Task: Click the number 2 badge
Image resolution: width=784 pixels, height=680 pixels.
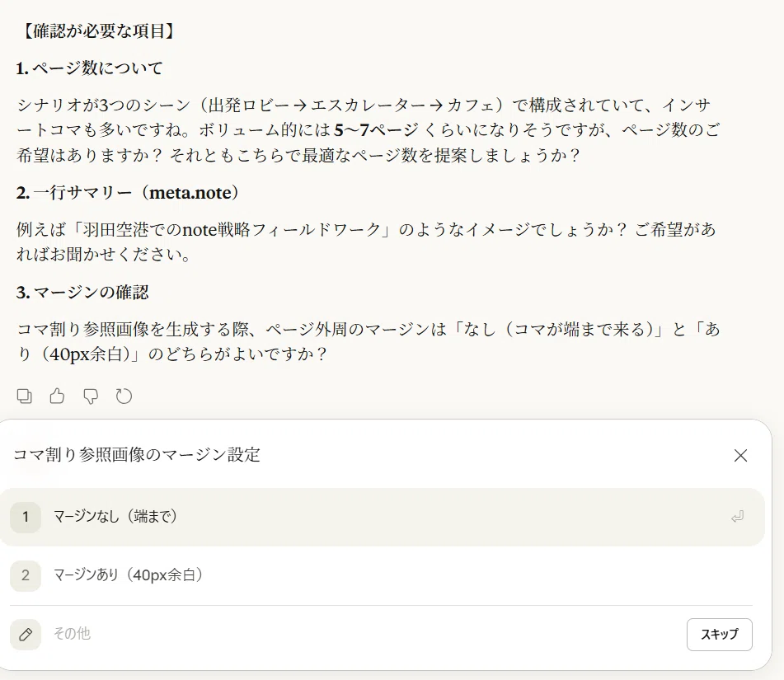Action: click(26, 575)
